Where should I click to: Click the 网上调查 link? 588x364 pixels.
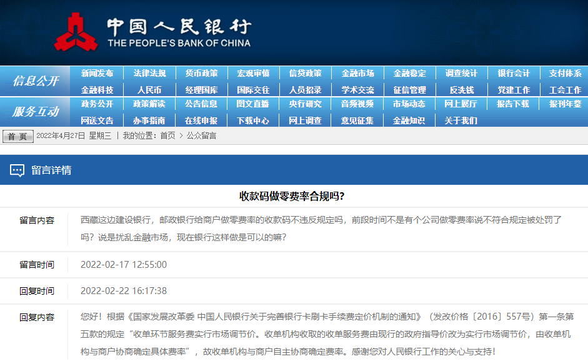pyautogui.click(x=306, y=120)
